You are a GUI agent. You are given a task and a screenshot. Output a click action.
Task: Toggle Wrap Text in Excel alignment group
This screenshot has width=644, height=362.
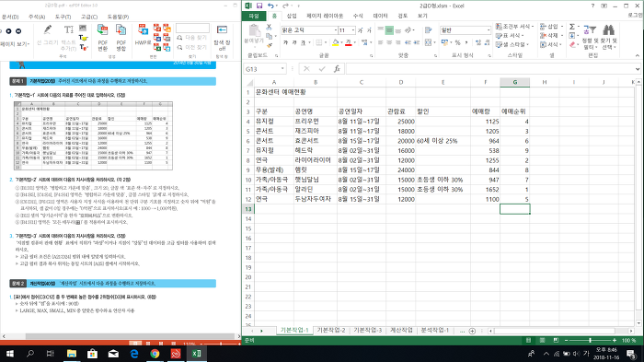429,30
